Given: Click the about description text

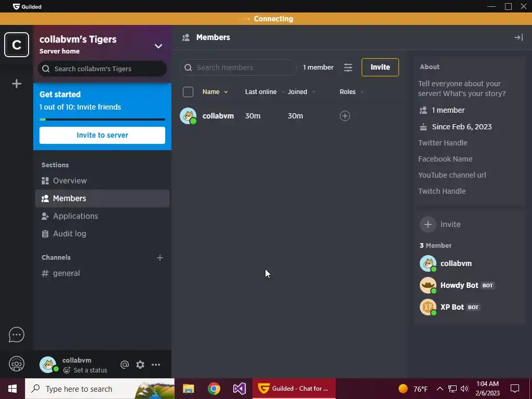Looking at the screenshot, I should (x=462, y=88).
